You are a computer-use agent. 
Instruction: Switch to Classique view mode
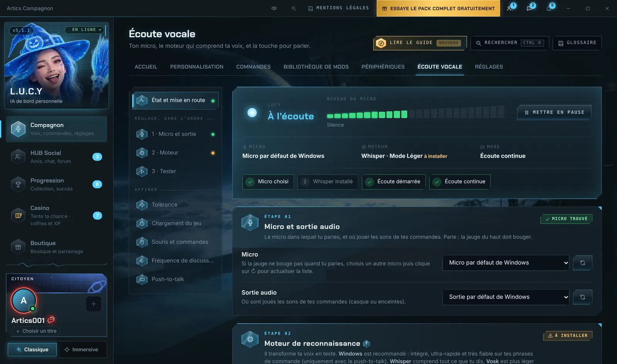[32, 350]
